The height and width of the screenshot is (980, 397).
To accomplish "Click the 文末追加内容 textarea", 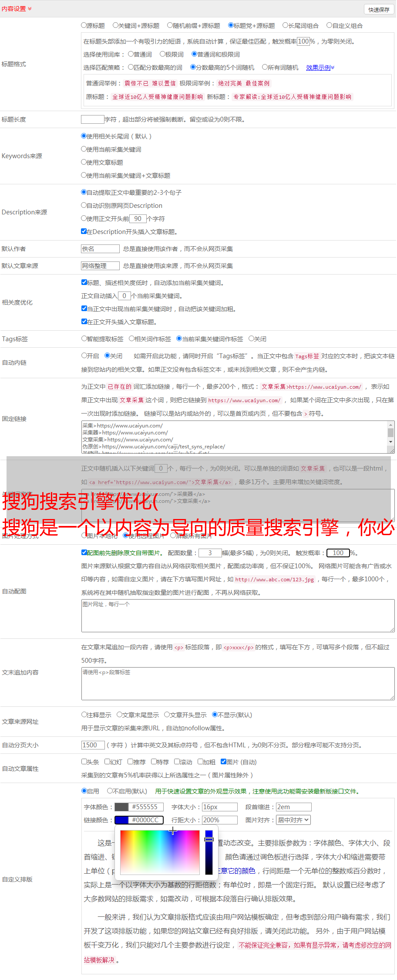I will pos(238,684).
